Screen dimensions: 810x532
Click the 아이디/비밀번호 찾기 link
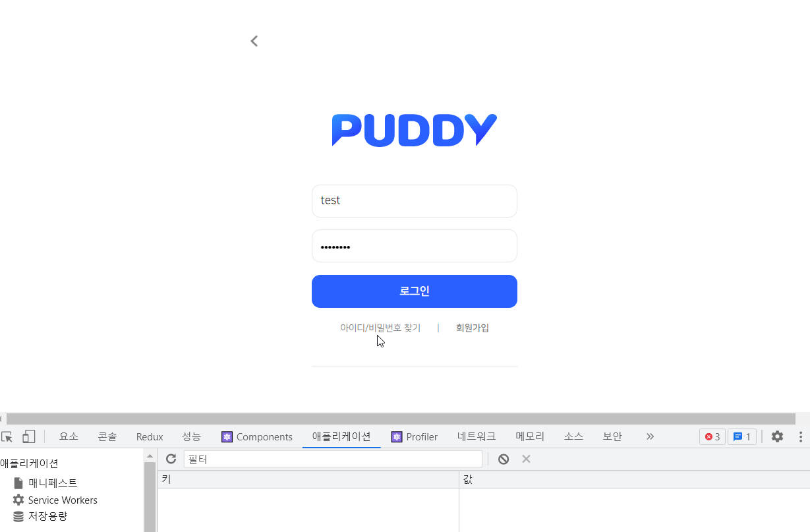point(380,328)
